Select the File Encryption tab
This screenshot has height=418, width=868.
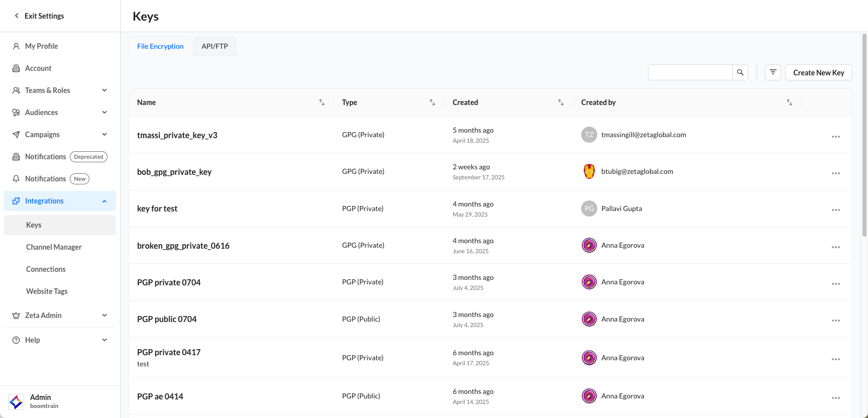pyautogui.click(x=160, y=46)
